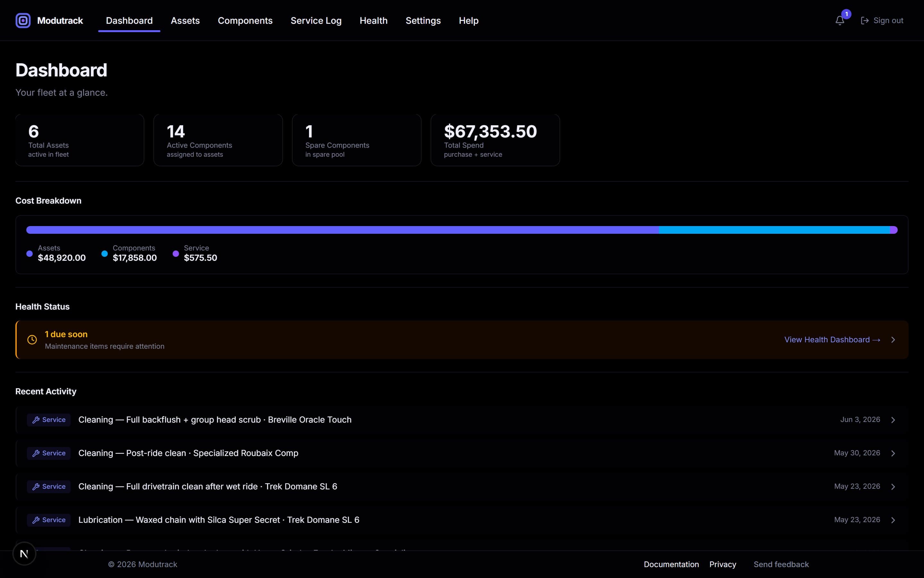Screen dimensions: 924x578
Task: Open the Privacy footer link
Action: (x=723, y=564)
